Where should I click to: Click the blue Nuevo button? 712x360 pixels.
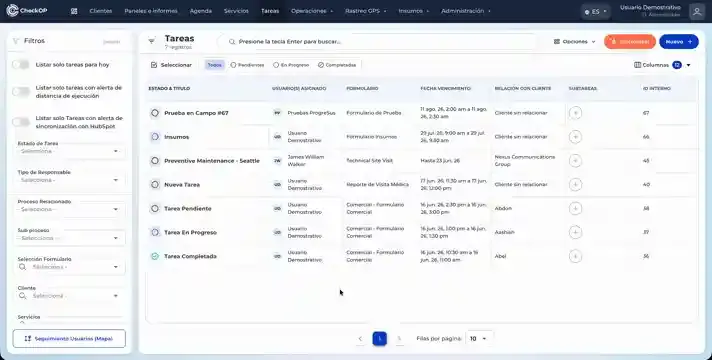point(679,42)
